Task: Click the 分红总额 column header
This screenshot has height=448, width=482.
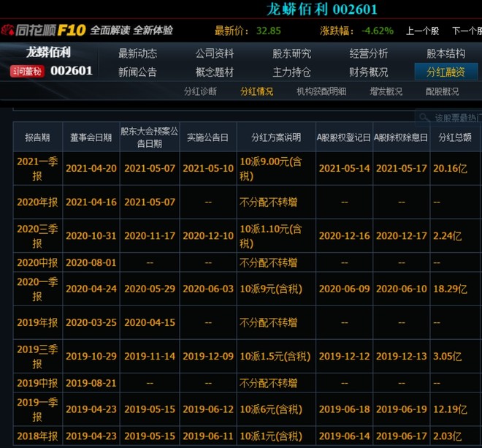Action: pyautogui.click(x=455, y=137)
